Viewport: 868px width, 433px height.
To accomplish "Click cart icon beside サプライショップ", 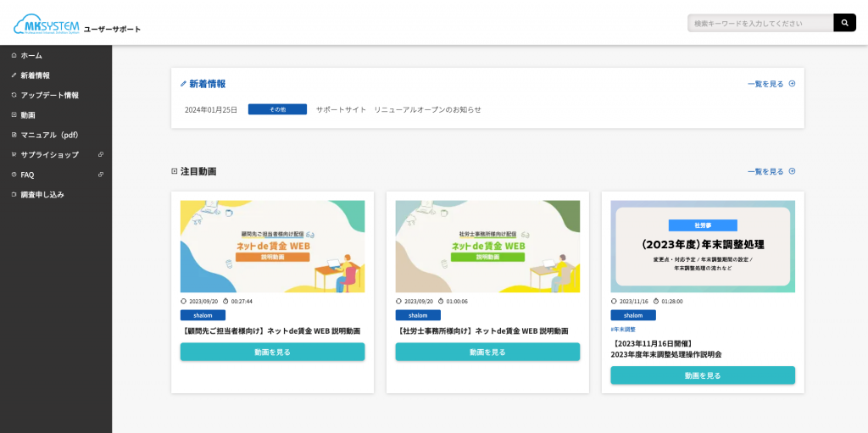I will (14, 154).
